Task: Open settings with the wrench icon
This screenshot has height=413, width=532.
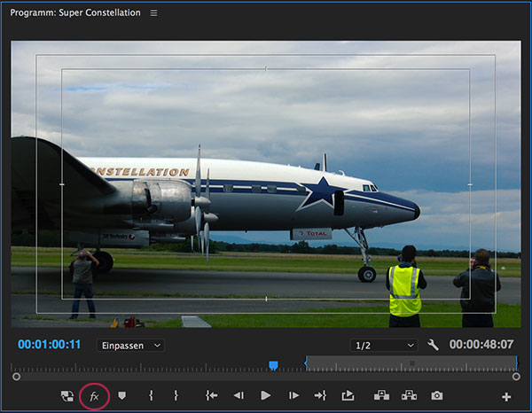Action: click(433, 345)
